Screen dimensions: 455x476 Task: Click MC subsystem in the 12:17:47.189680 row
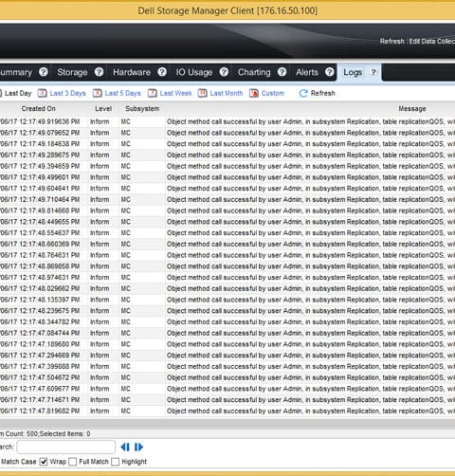(x=125, y=344)
